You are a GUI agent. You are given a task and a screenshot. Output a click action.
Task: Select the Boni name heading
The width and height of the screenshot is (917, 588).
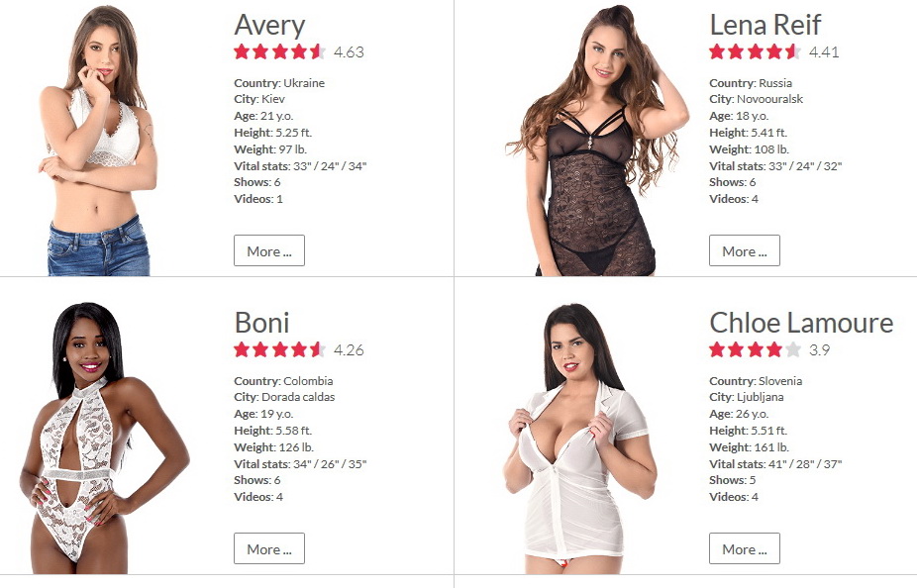(262, 323)
